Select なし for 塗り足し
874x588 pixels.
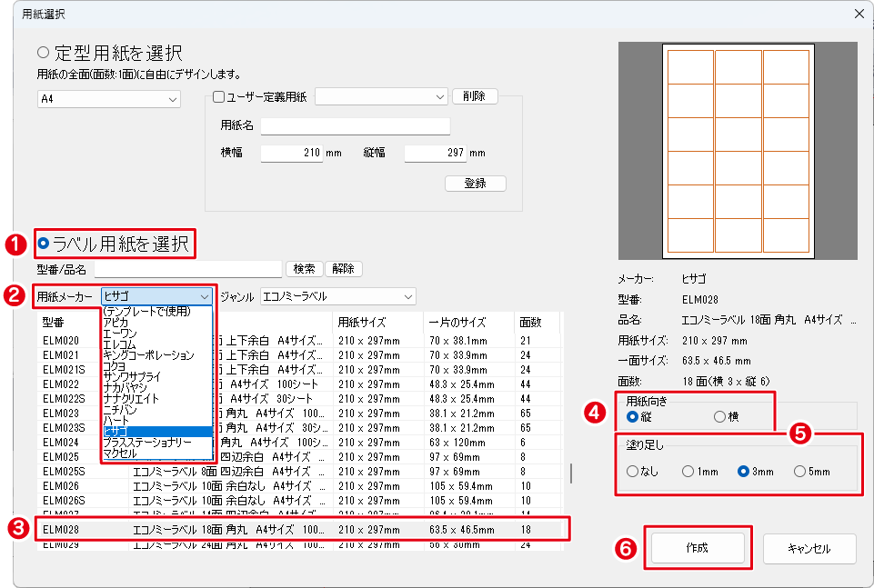tap(633, 472)
